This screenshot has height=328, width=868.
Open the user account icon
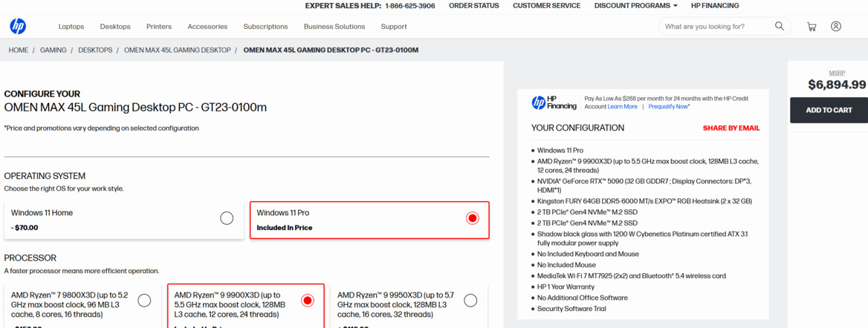(836, 26)
